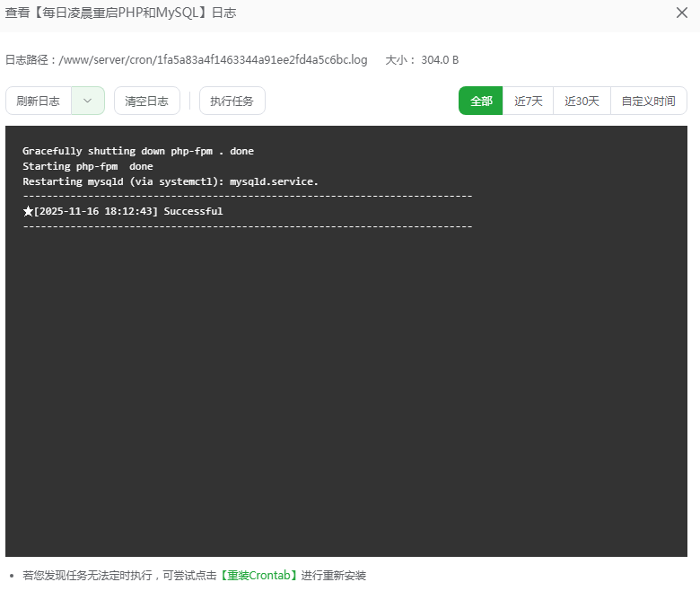The height and width of the screenshot is (591, 700).
Task: Select the 全部 time filter tab
Action: click(x=481, y=101)
